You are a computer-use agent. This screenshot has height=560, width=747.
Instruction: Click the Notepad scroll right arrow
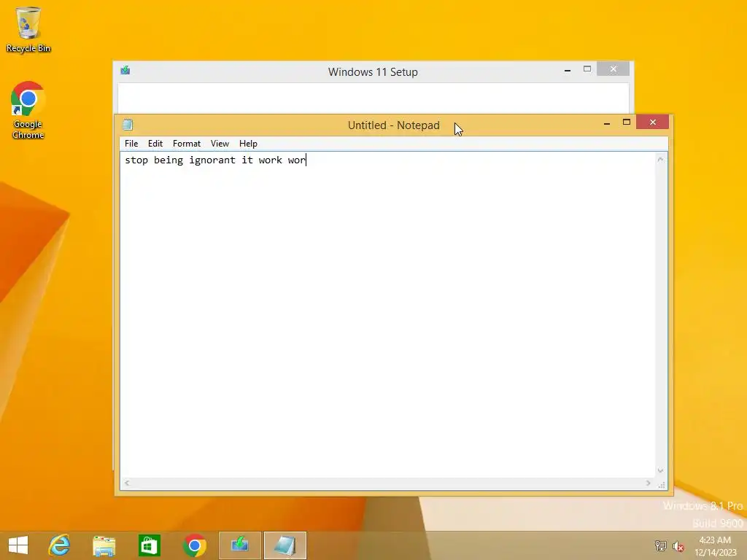click(x=648, y=483)
